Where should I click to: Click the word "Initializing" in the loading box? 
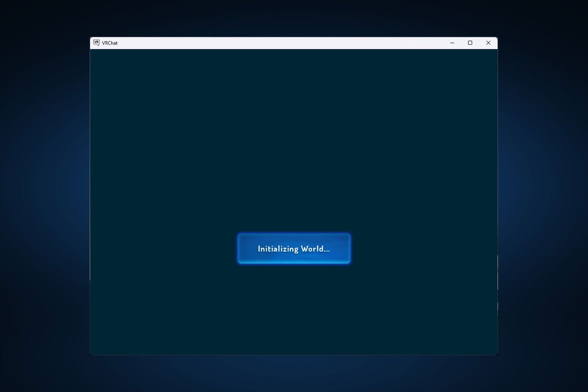(x=278, y=249)
